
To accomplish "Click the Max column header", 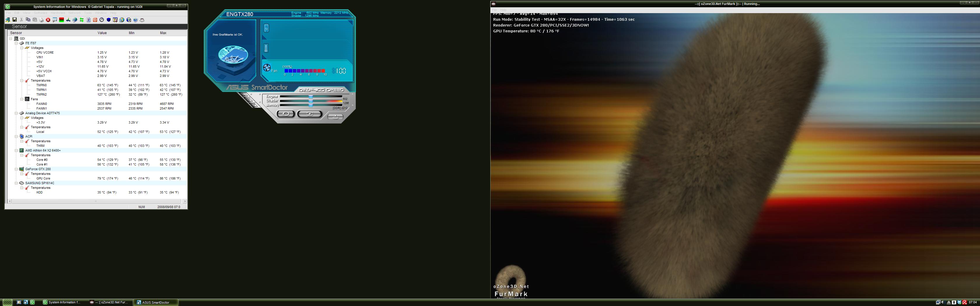I will pyautogui.click(x=163, y=33).
